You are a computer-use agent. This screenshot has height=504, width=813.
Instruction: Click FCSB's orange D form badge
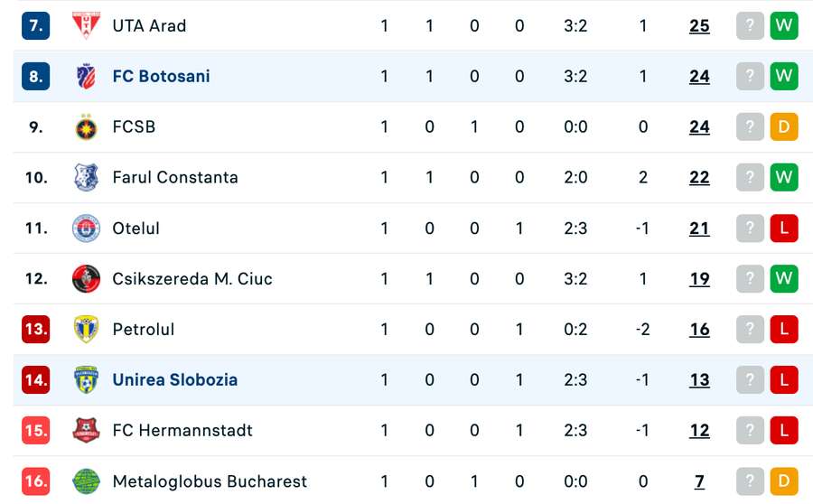click(783, 127)
